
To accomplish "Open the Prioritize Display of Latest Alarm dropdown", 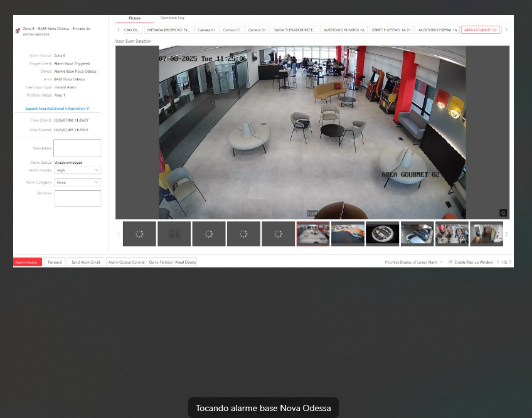I will pyautogui.click(x=413, y=262).
